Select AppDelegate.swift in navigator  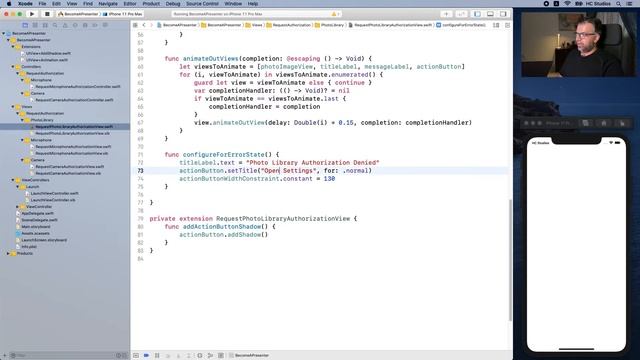pyautogui.click(x=37, y=213)
